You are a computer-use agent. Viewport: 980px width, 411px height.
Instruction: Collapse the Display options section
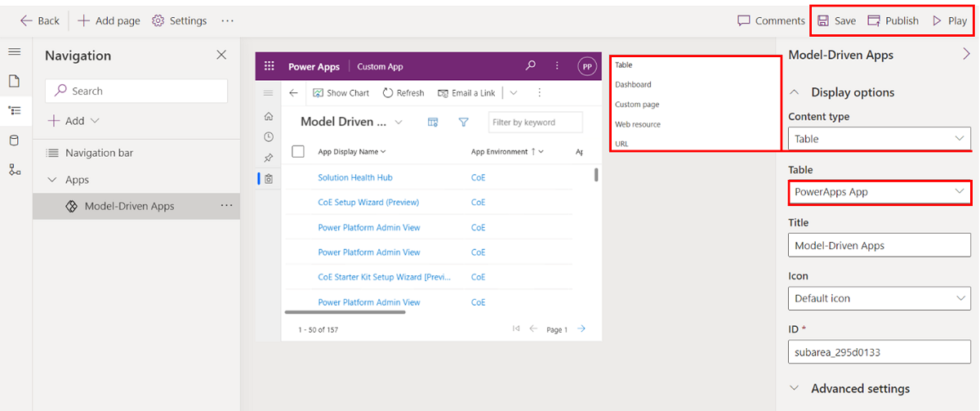coord(794,92)
